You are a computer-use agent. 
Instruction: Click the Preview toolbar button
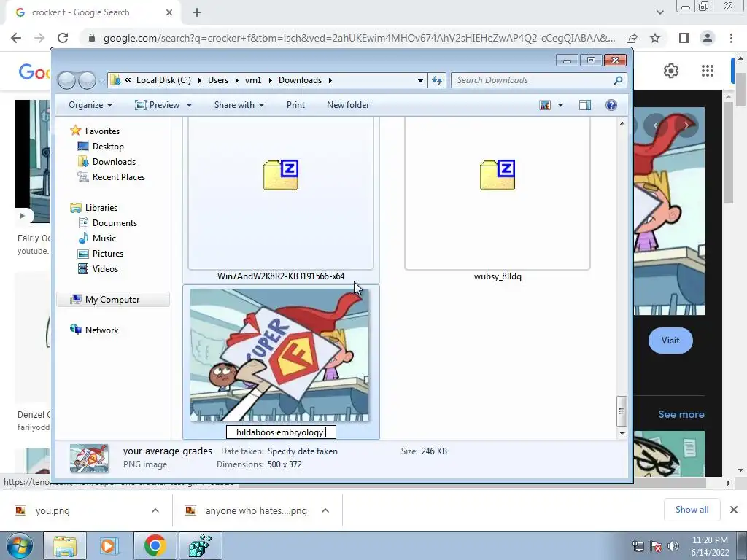point(158,105)
